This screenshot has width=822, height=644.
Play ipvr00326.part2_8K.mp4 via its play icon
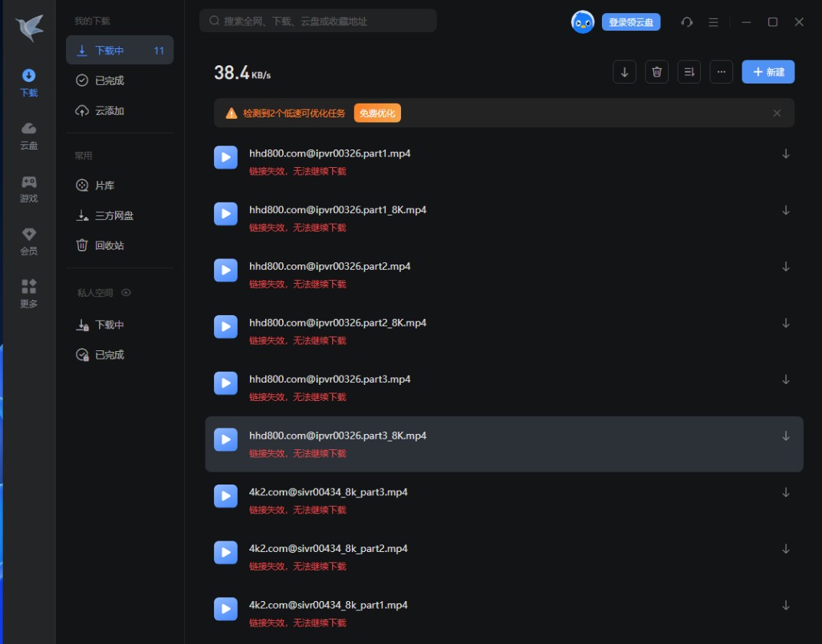[226, 327]
